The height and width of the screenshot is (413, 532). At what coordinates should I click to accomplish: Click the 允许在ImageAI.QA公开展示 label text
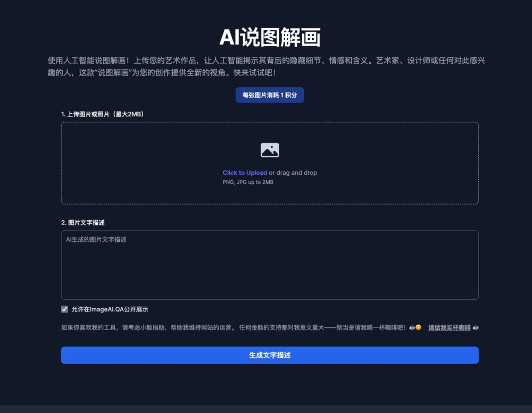[110, 309]
